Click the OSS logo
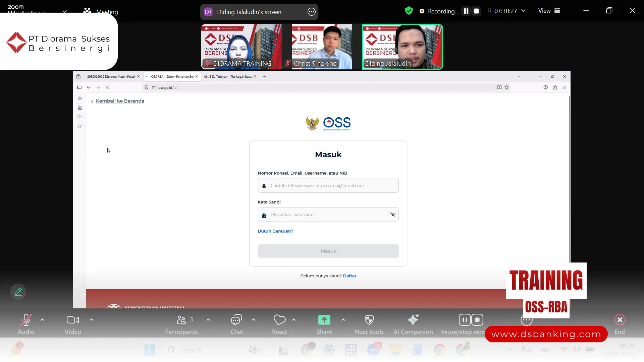This screenshot has width=644, height=362. pyautogui.click(x=328, y=123)
